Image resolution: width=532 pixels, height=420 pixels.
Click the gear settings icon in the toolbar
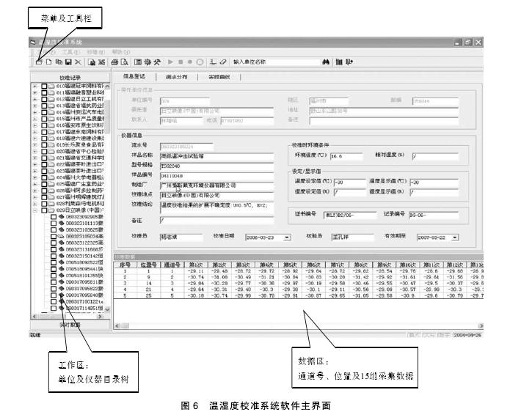[147, 62]
